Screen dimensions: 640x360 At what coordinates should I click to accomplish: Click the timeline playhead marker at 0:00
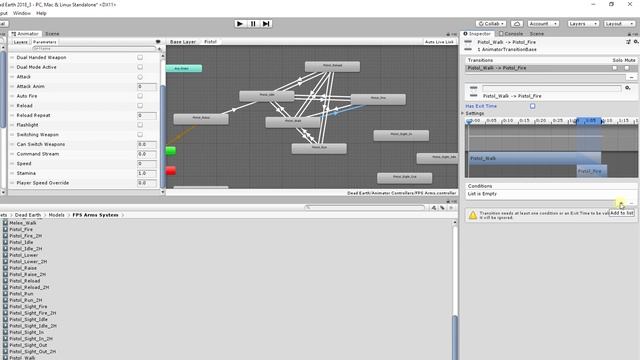(x=469, y=121)
